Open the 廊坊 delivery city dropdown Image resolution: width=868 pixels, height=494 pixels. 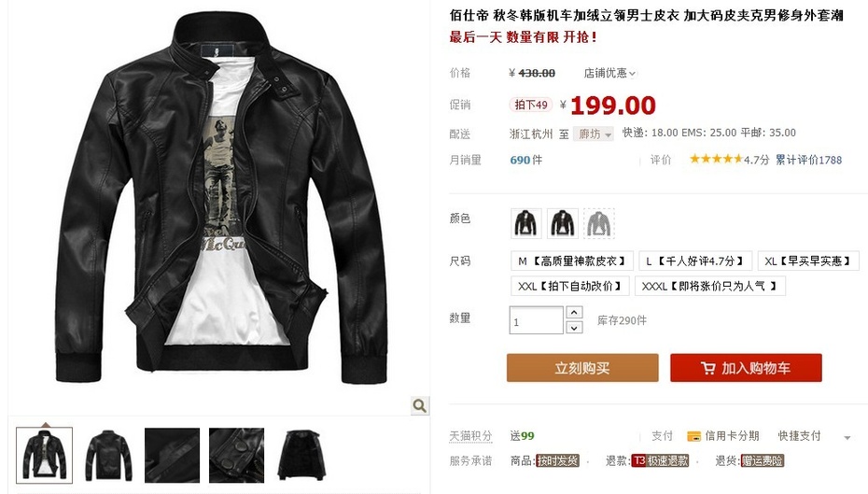point(594,134)
